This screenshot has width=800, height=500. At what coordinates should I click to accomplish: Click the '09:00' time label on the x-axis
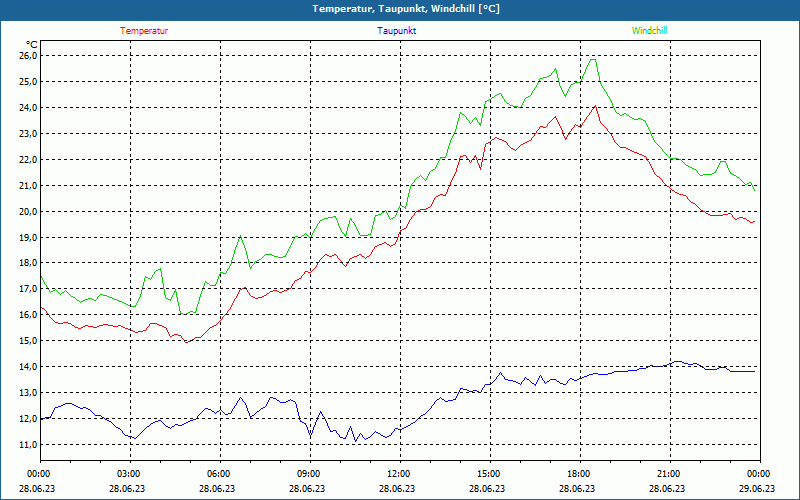(x=310, y=473)
